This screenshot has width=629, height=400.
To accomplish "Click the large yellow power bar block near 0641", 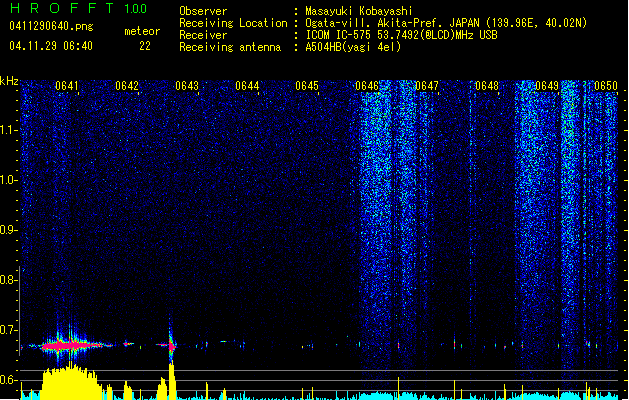I will 71,380.
